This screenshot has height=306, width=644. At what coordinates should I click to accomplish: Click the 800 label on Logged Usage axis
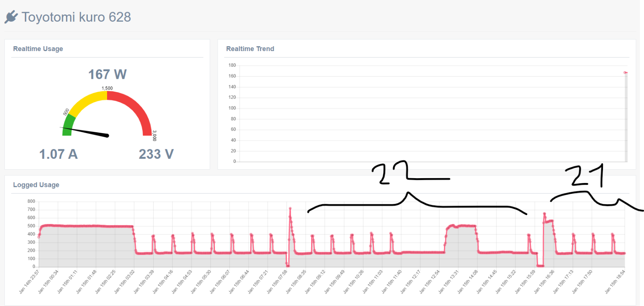(31, 201)
